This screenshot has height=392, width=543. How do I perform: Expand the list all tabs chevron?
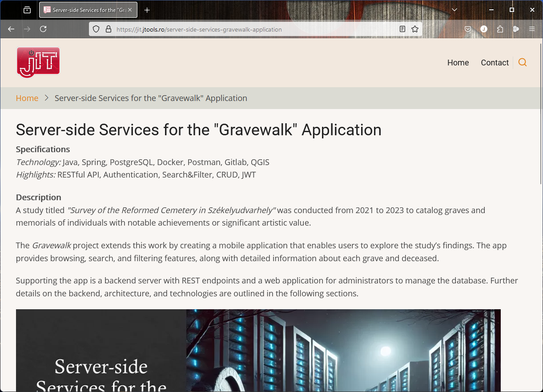pyautogui.click(x=454, y=10)
